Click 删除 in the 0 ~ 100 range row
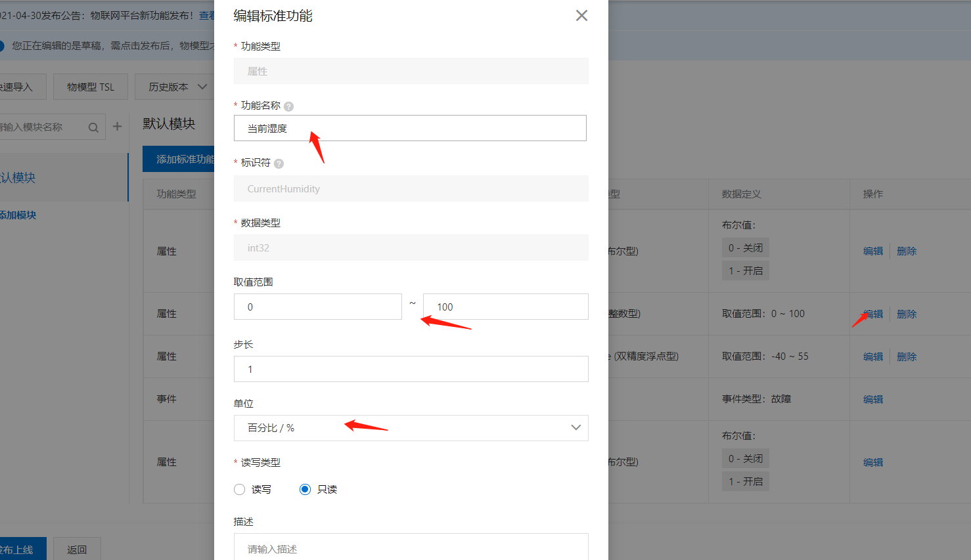 (907, 314)
